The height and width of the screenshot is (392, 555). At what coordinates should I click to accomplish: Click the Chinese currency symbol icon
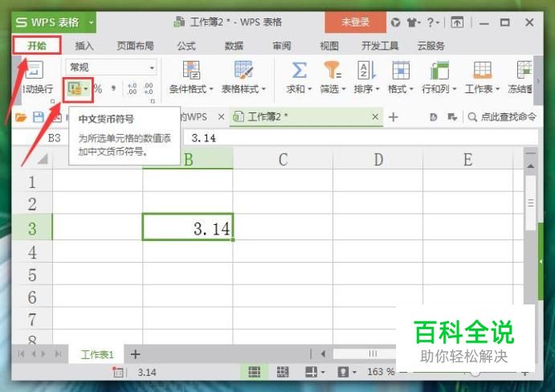click(75, 88)
